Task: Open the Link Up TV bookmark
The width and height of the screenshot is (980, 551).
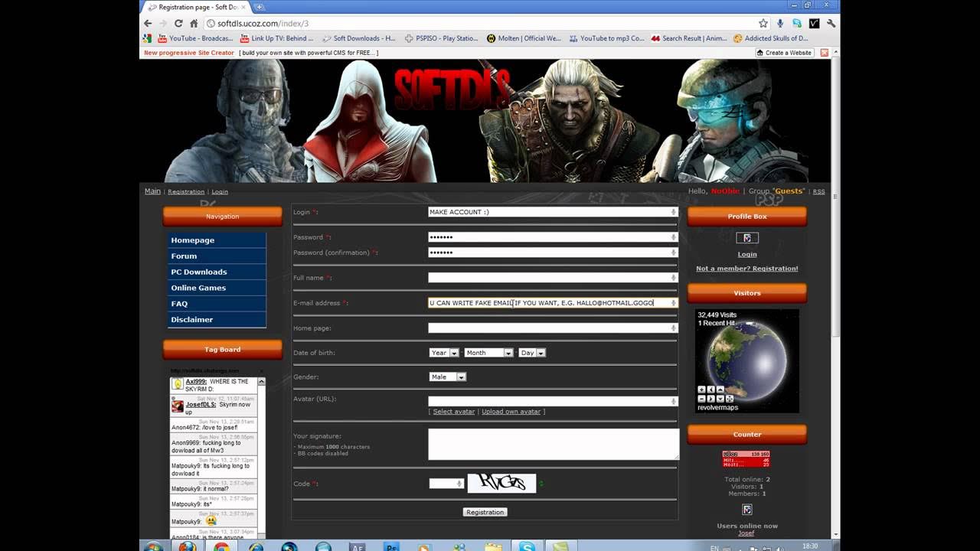Action: [276, 38]
